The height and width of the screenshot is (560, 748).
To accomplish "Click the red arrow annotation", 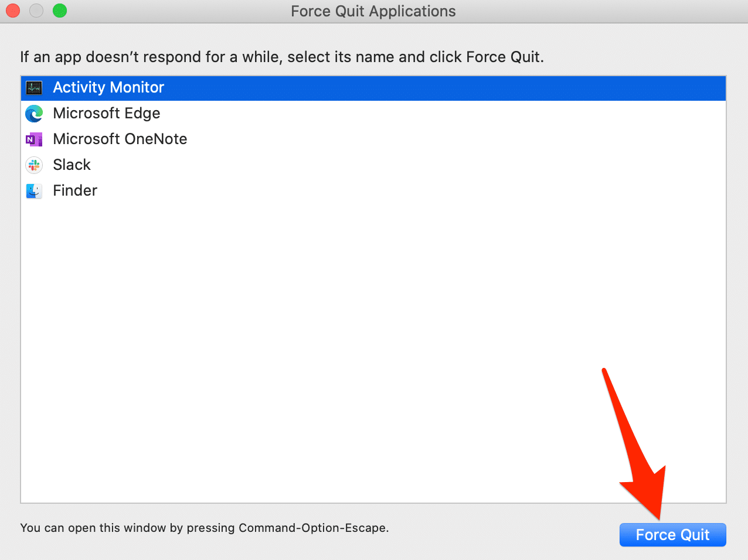I will tap(636, 457).
